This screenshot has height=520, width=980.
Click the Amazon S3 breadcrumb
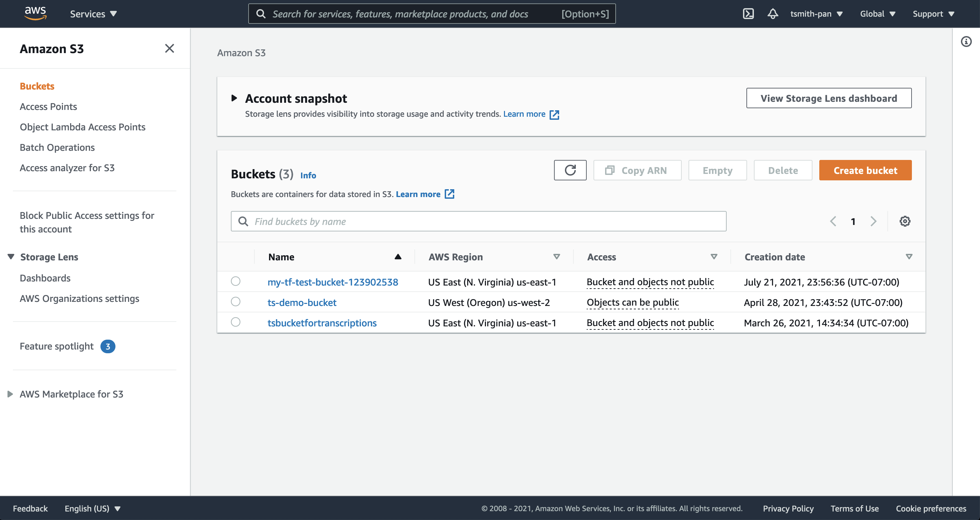(241, 53)
